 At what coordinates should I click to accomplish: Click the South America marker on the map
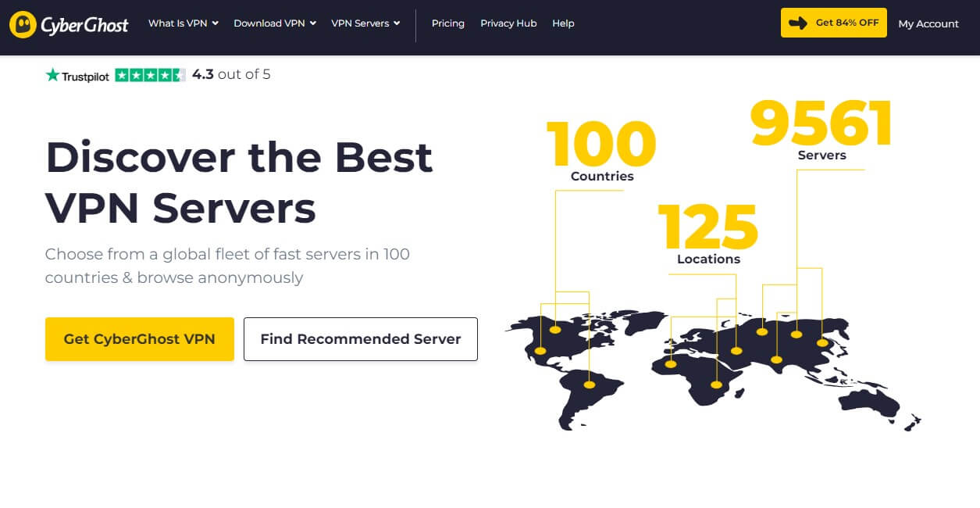pos(590,385)
